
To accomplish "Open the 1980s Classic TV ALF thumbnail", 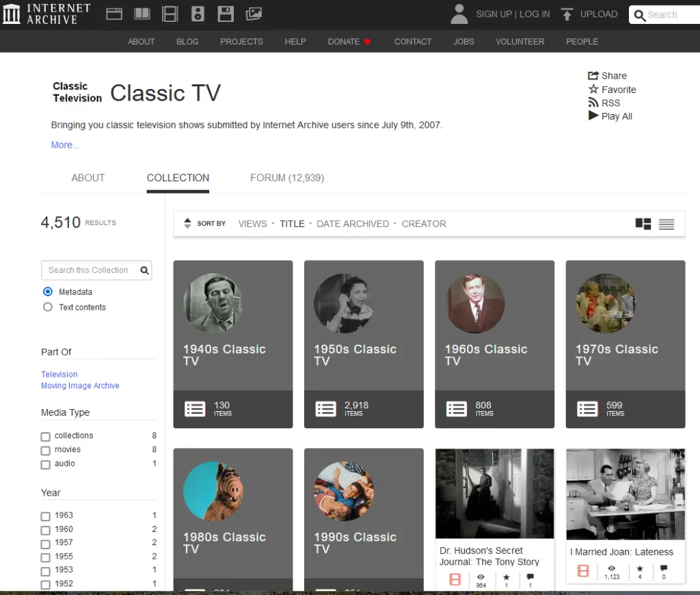I will point(213,491).
